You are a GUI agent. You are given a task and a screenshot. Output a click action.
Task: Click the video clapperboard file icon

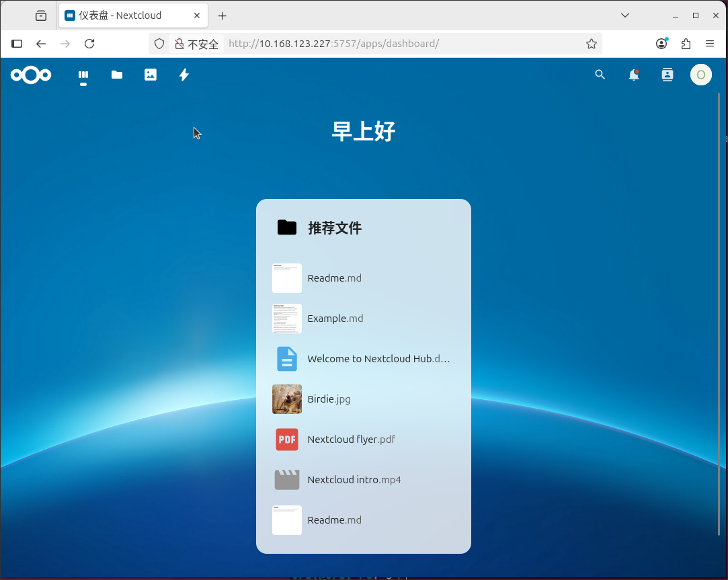point(287,480)
